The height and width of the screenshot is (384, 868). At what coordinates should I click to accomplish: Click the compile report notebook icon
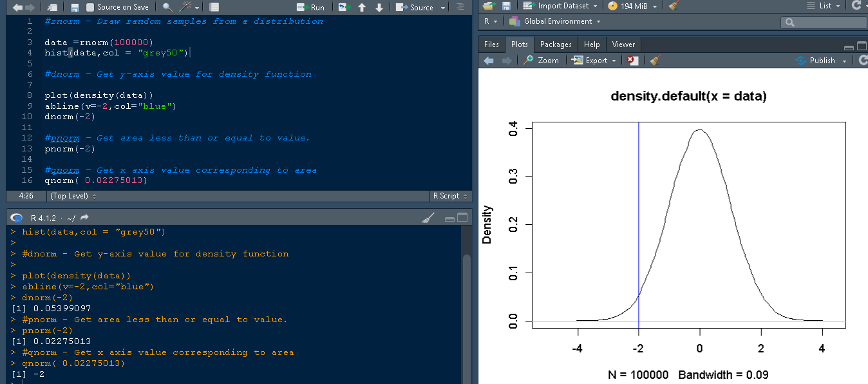point(214,7)
